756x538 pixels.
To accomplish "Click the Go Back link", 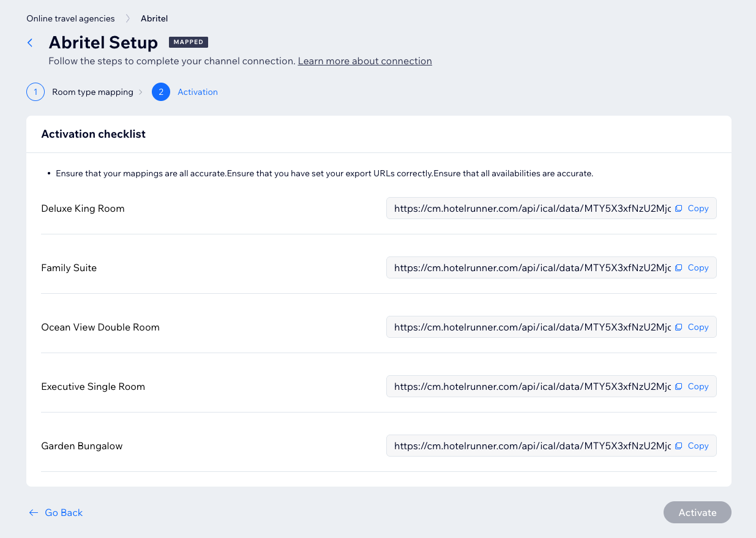I will coord(64,513).
